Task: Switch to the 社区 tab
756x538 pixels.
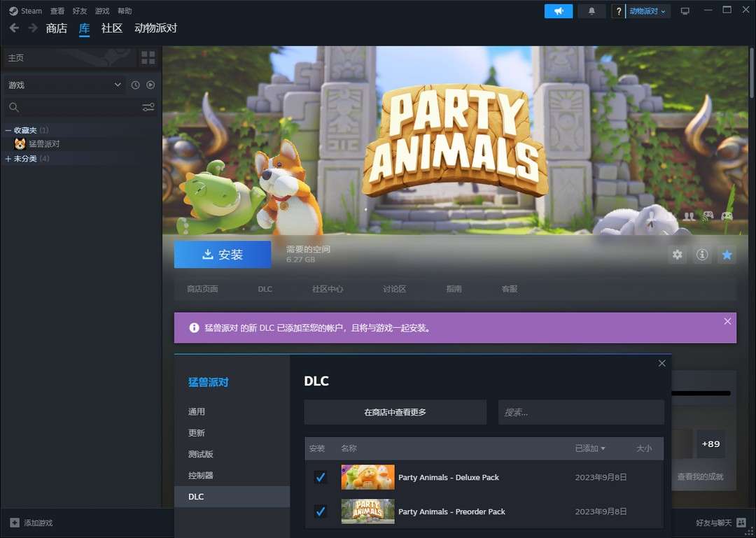Action: 112,28
